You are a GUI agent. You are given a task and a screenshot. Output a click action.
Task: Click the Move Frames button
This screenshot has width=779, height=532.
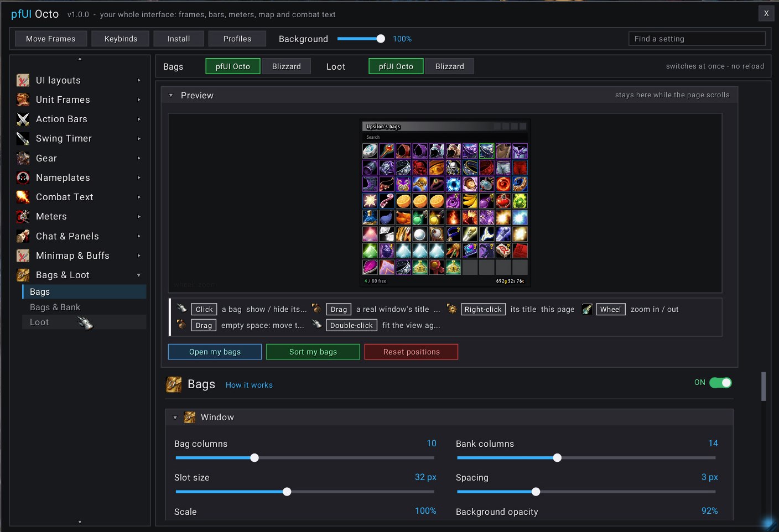pos(50,39)
